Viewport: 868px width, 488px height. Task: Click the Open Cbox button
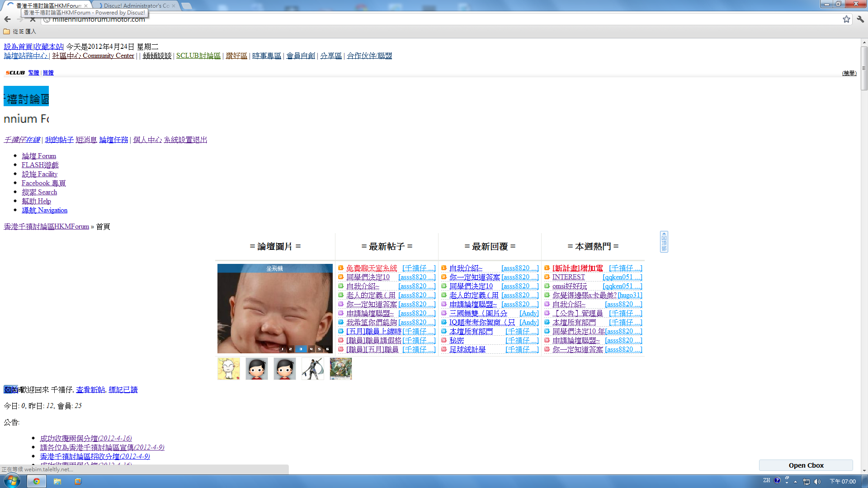pos(806,465)
